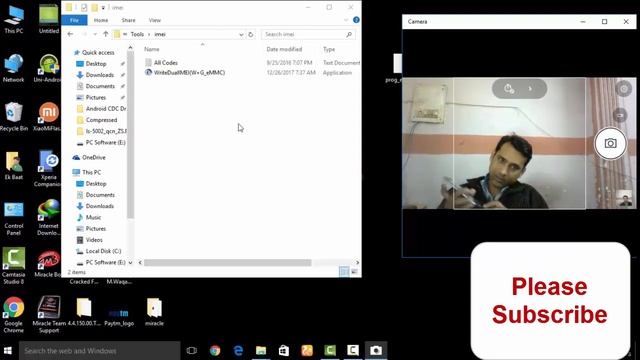Select This PC in navigation pane

click(x=91, y=172)
